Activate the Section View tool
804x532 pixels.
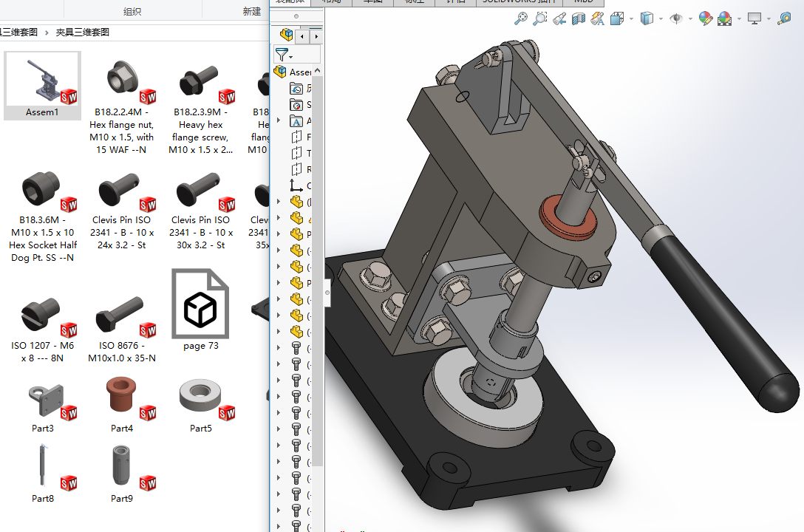tap(579, 19)
